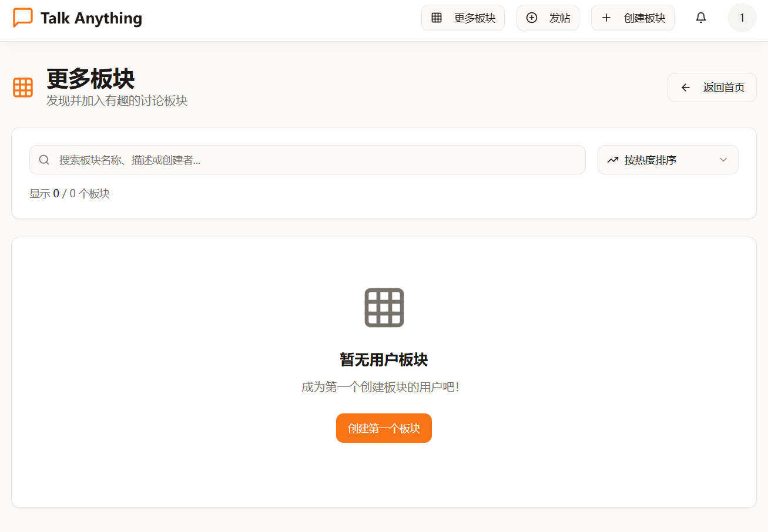Image resolution: width=768 pixels, height=532 pixels.
Task: Click the plus icon on the 创建板块 button
Action: (x=606, y=18)
